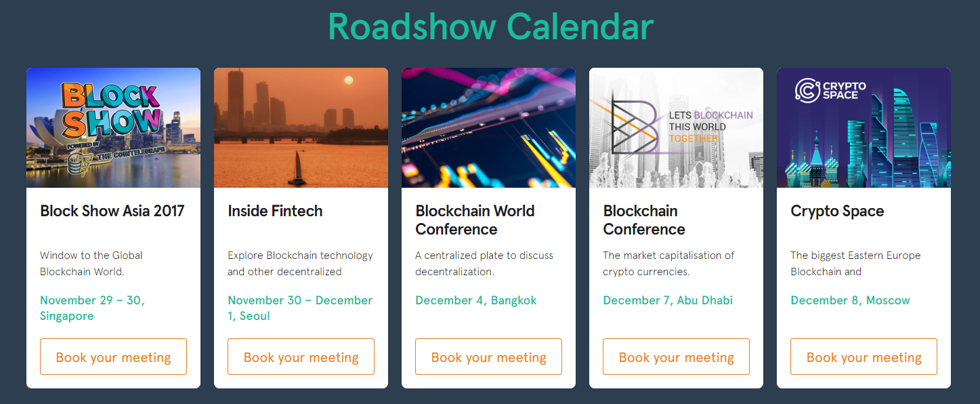The width and height of the screenshot is (980, 404).
Task: Open the Inside Fintech title
Action: 275,211
